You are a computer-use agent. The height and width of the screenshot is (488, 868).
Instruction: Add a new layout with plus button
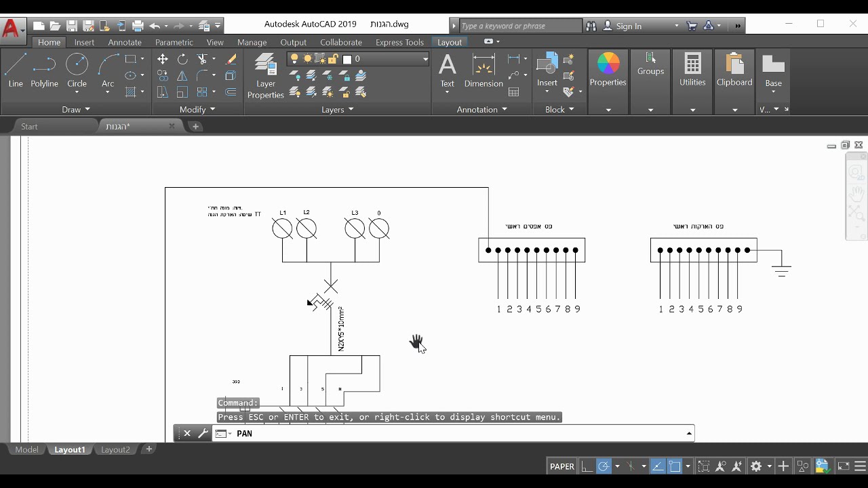[x=149, y=449]
